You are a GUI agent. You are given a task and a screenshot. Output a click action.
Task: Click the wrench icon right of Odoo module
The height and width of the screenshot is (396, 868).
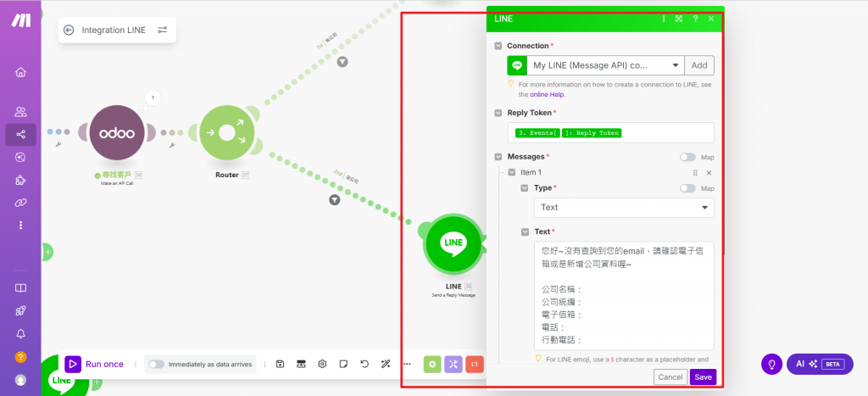[x=171, y=144]
